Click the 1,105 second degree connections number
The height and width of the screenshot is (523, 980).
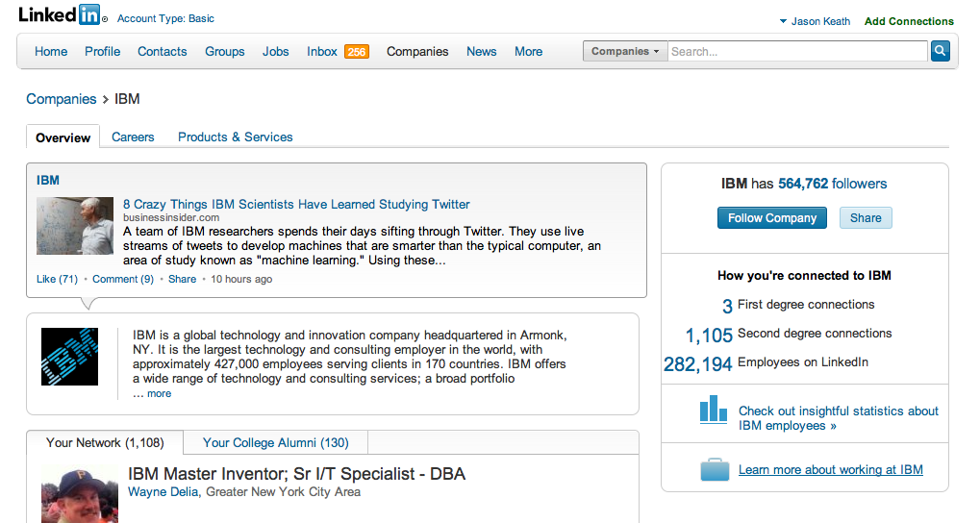pyautogui.click(x=709, y=336)
